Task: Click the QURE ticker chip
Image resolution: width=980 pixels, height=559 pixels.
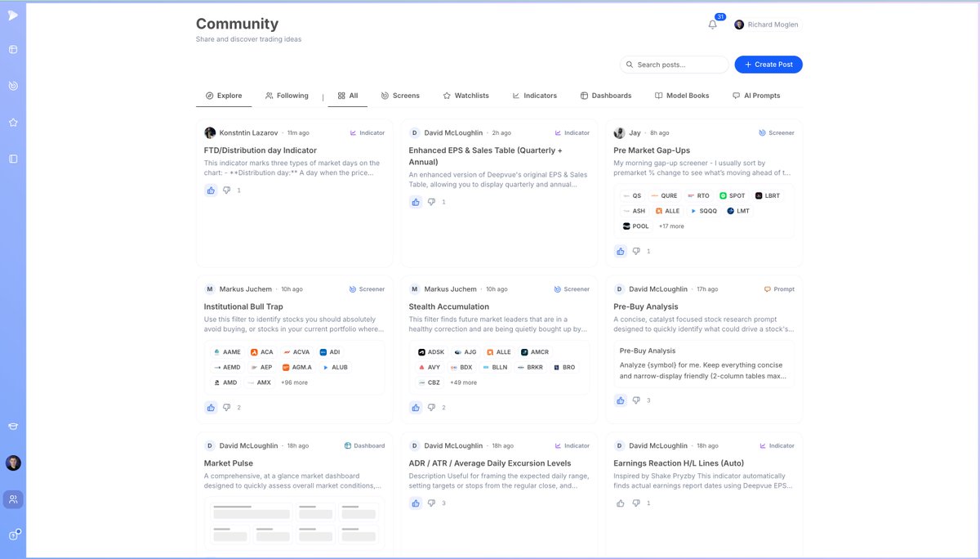Action: click(665, 196)
